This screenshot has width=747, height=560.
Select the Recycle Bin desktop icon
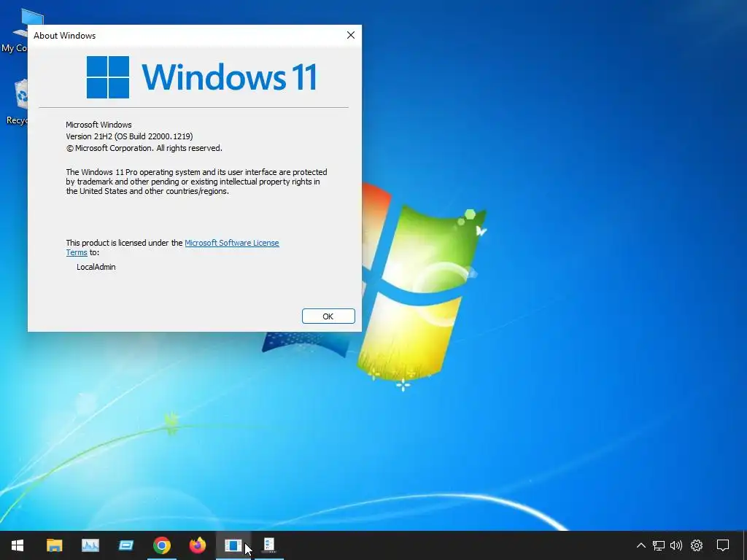coord(16,102)
